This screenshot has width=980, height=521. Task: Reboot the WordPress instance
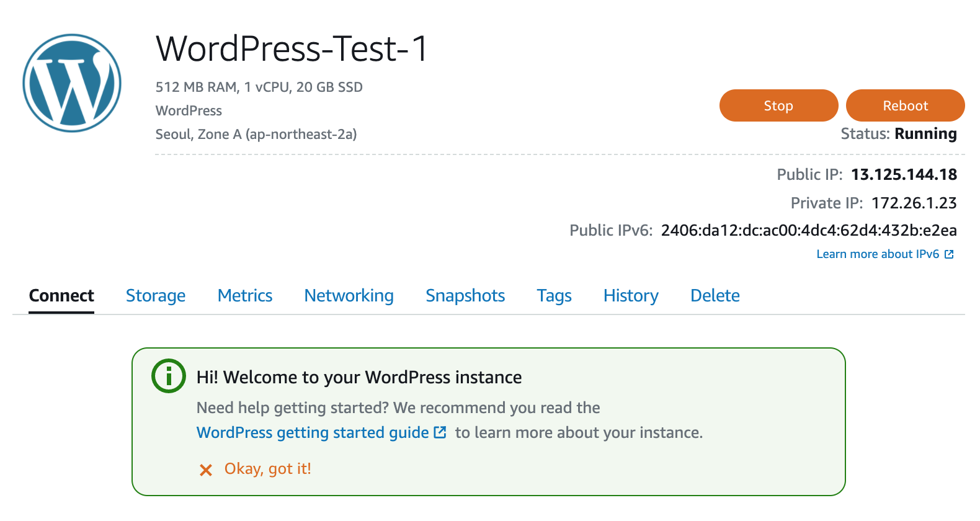905,105
